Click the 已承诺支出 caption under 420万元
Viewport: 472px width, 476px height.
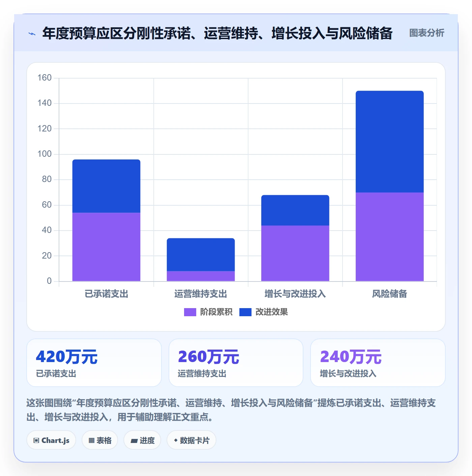click(x=56, y=374)
